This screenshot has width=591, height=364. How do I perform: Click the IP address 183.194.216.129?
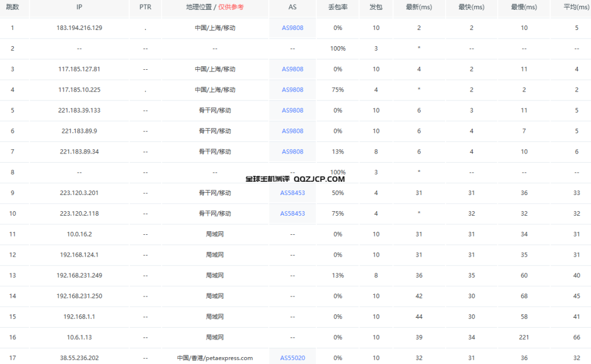[x=79, y=28]
